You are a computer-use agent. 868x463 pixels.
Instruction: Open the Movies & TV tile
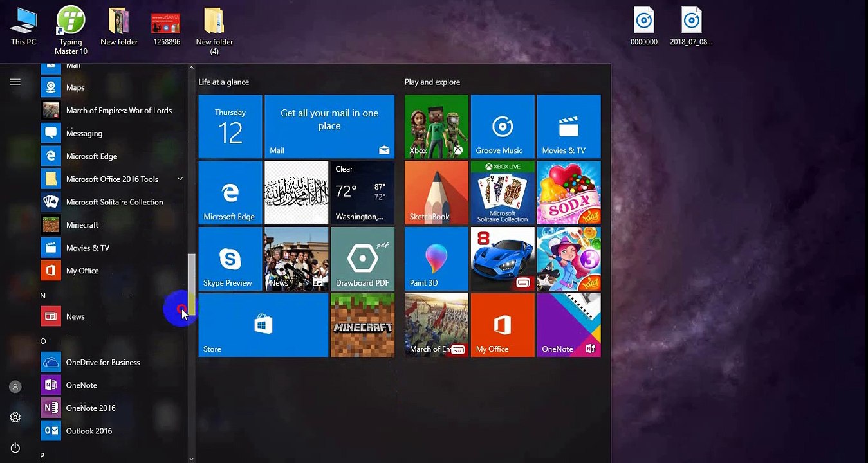[x=569, y=127]
